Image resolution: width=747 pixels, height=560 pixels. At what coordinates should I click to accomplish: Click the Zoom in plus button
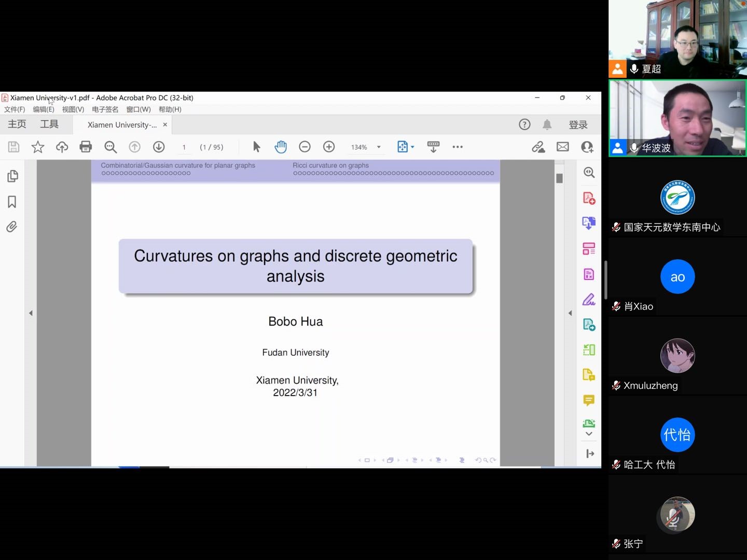click(329, 147)
